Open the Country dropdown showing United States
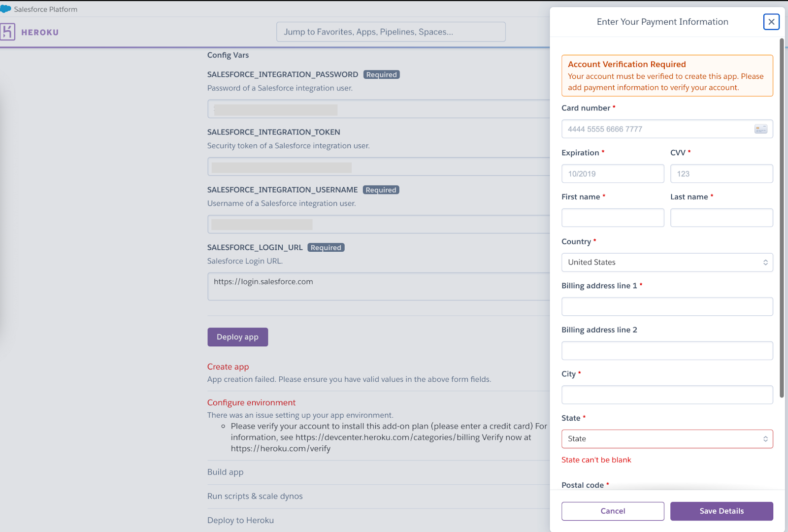Screen dimensions: 788x532 tap(667, 262)
